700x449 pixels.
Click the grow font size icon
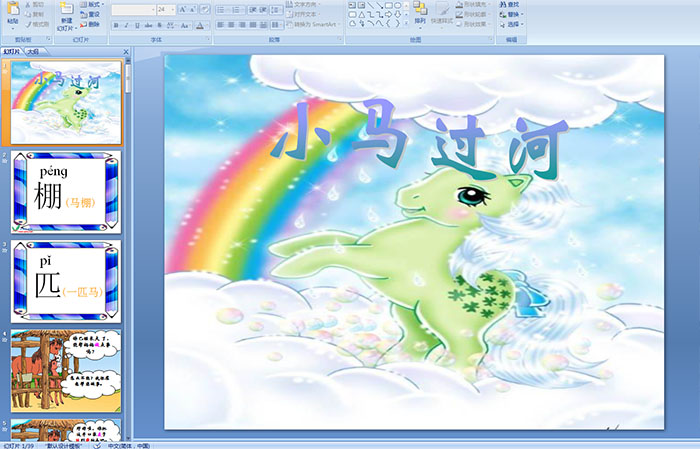pos(183,9)
